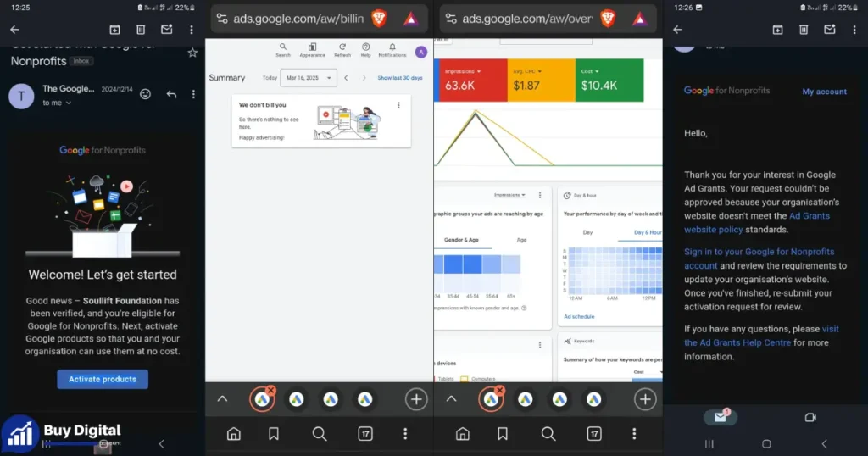Delete the Ad Grants rejection email
868x456 pixels.
pyautogui.click(x=804, y=30)
